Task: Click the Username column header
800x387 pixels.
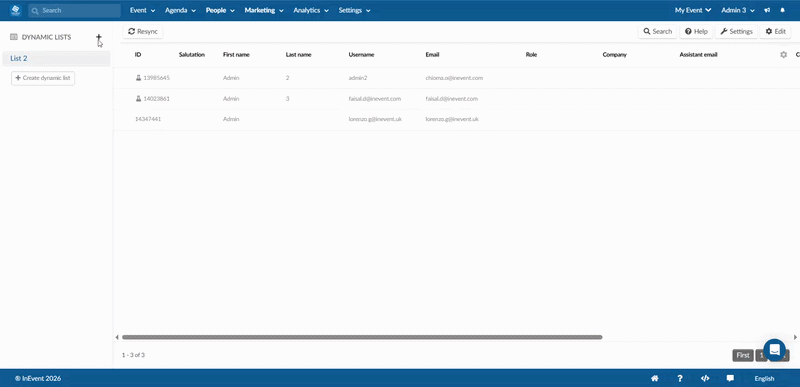Action: (361, 55)
